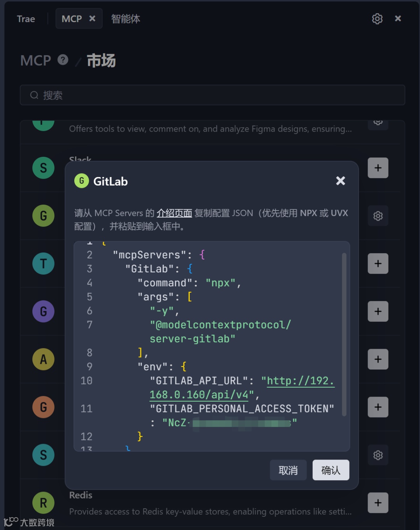Click the olive G avatar in the server list

coord(43,216)
